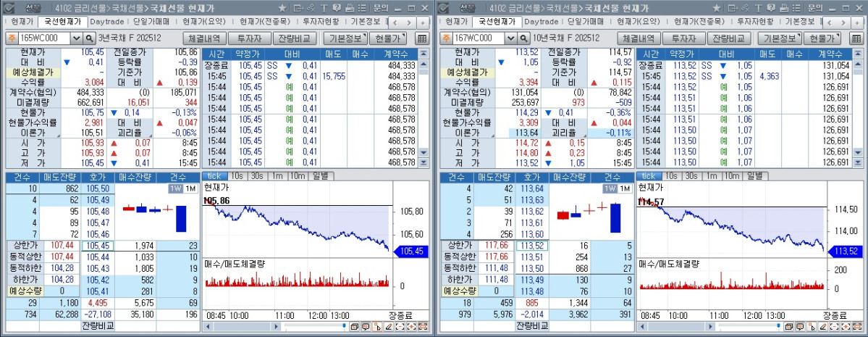Switch to Daytrade tab in 3년국채 window
The width and height of the screenshot is (868, 337).
(x=107, y=22)
